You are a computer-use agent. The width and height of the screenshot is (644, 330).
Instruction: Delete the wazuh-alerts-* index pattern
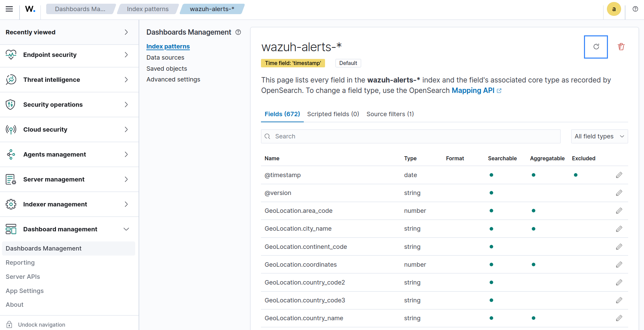[x=621, y=47]
